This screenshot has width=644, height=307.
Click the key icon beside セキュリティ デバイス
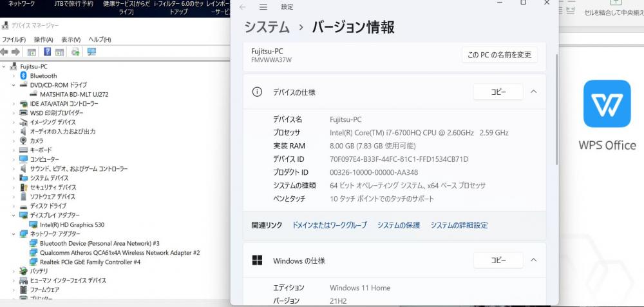click(23, 187)
